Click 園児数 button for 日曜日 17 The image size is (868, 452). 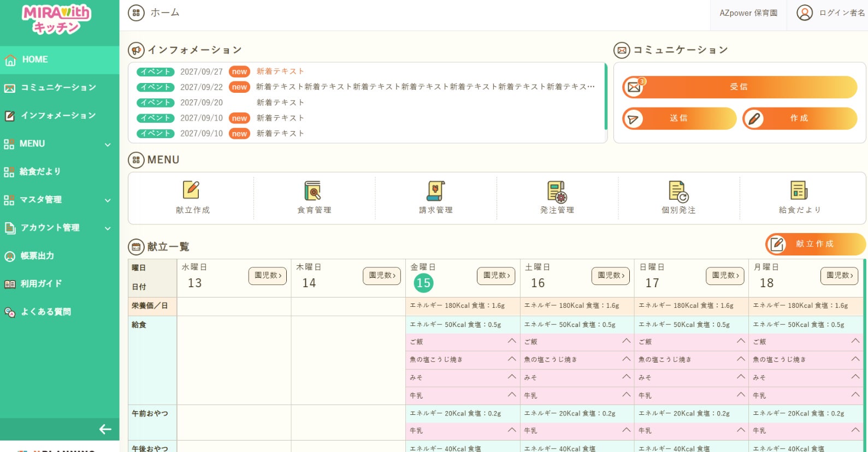click(725, 276)
